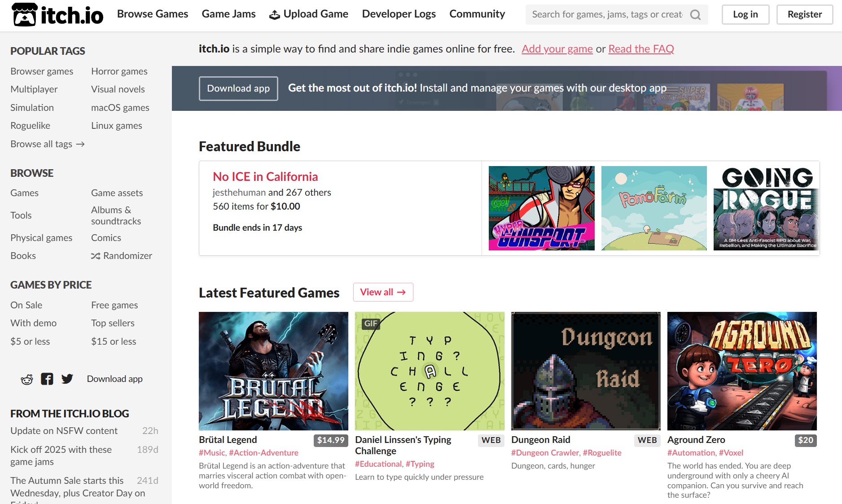Viewport: 842px width, 504px height.
Task: Open Game Jams in the navigation
Action: (229, 14)
